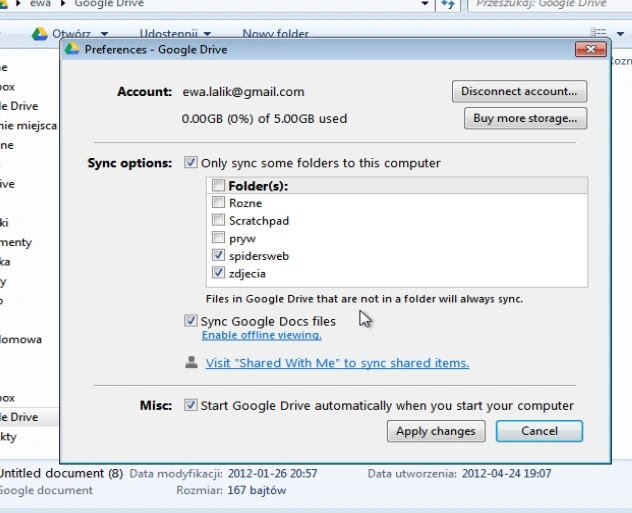Click the Explorer search field

pyautogui.click(x=550, y=4)
